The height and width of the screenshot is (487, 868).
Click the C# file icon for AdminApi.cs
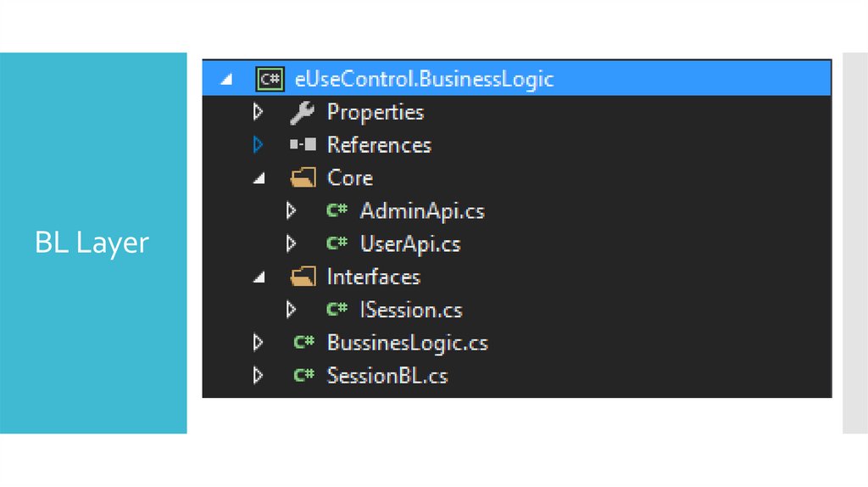tap(337, 211)
